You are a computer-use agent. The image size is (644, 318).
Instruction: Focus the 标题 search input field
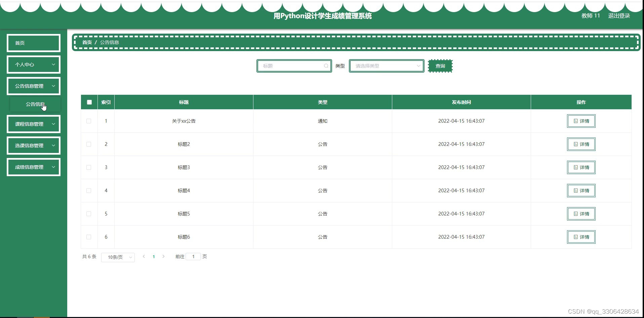[x=294, y=66]
